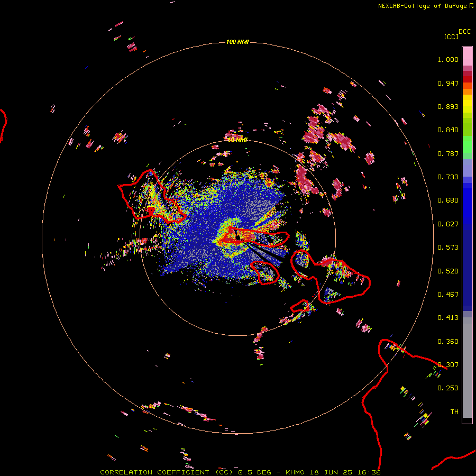
Task: Pick the gray segment of the color bar
Action: [x=467, y=368]
